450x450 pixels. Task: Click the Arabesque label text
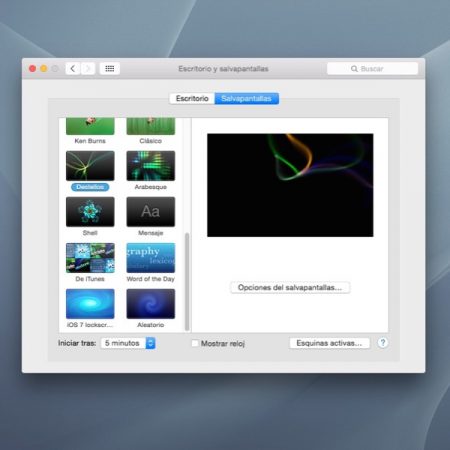click(151, 187)
